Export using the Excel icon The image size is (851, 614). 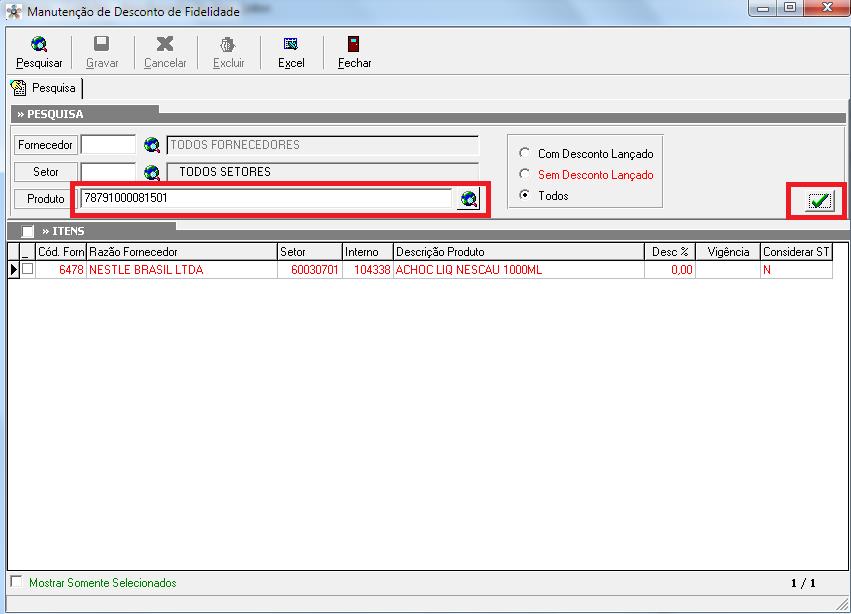coord(291,44)
